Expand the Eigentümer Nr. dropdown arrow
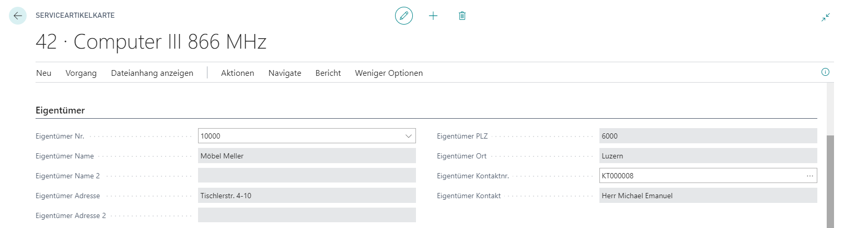The height and width of the screenshot is (228, 868). tap(408, 136)
